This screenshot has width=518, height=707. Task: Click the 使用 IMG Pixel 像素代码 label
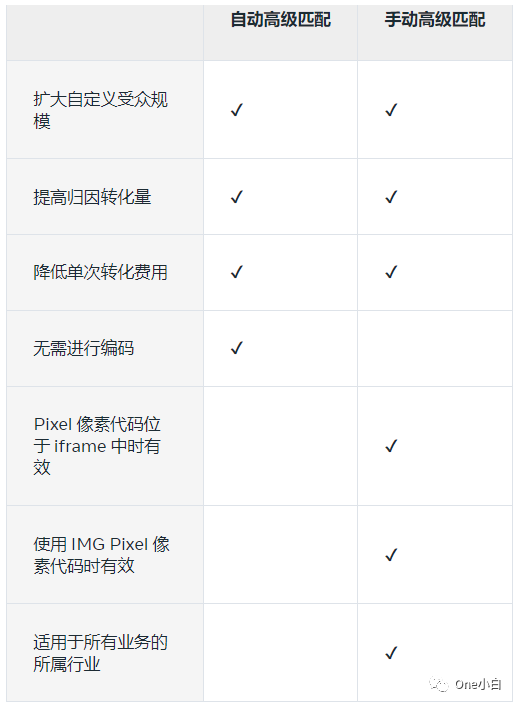pyautogui.click(x=101, y=555)
